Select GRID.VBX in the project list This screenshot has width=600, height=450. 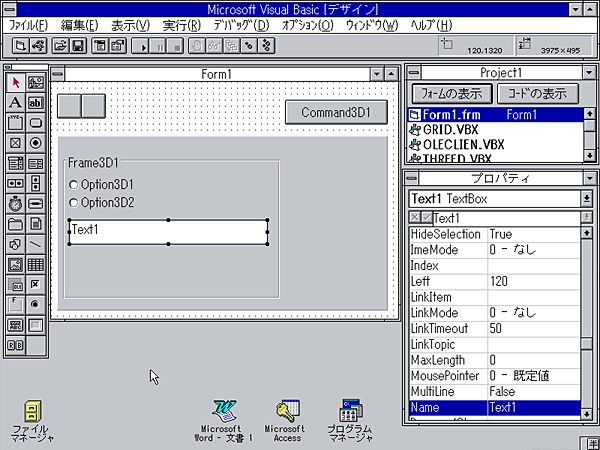pyautogui.click(x=496, y=130)
